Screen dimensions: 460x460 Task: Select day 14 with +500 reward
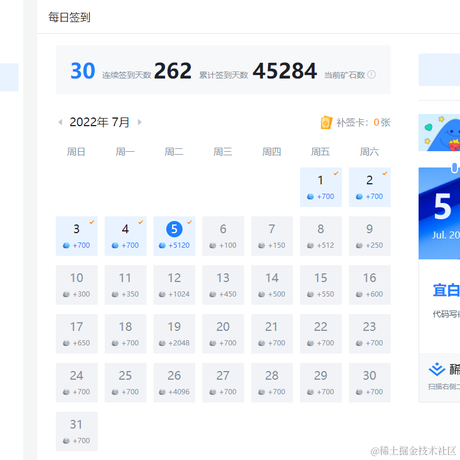pos(272,285)
